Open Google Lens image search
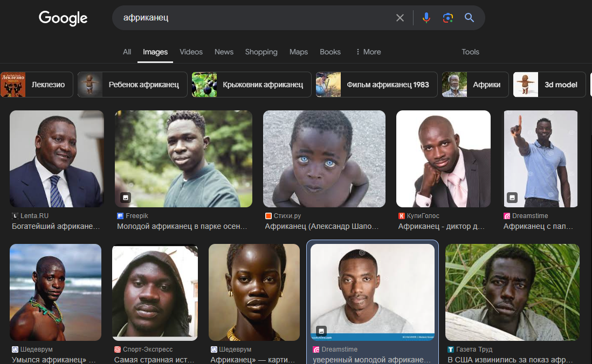 (x=448, y=18)
